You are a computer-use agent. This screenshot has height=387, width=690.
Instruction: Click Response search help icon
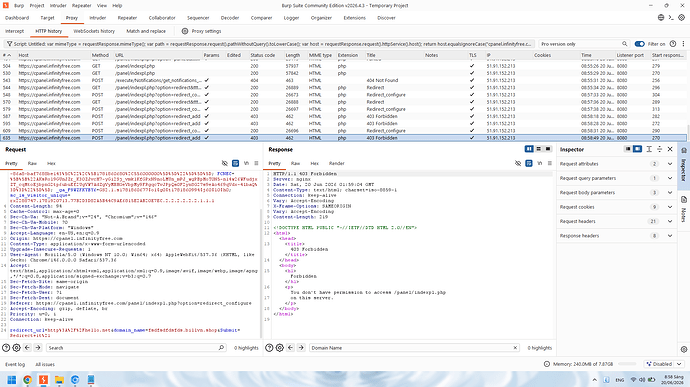click(269, 348)
